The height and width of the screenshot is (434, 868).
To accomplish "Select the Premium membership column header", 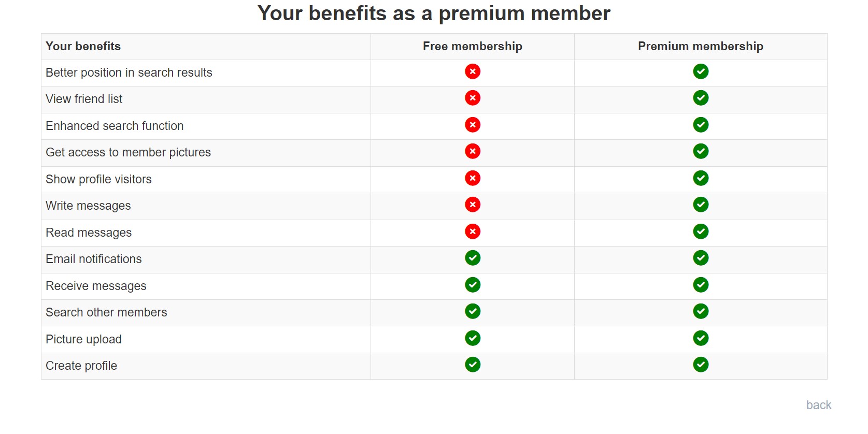I will pos(701,46).
